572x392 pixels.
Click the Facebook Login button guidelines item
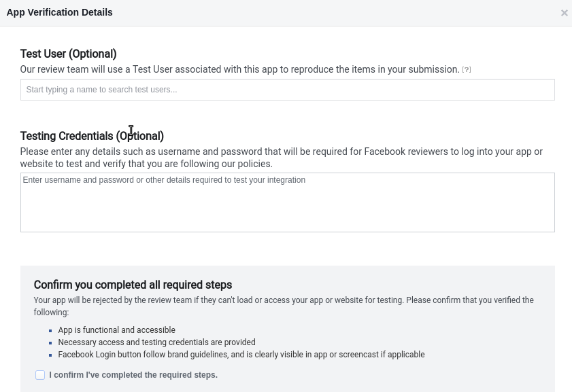click(241, 355)
